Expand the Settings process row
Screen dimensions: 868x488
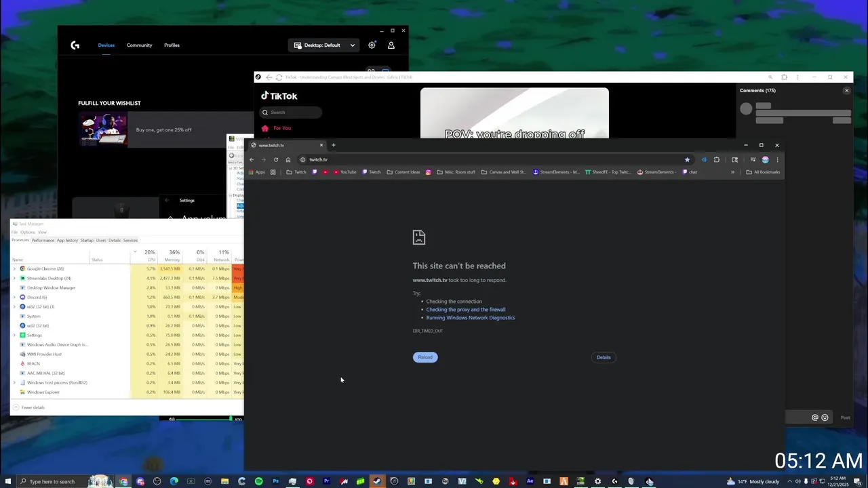coord(14,335)
